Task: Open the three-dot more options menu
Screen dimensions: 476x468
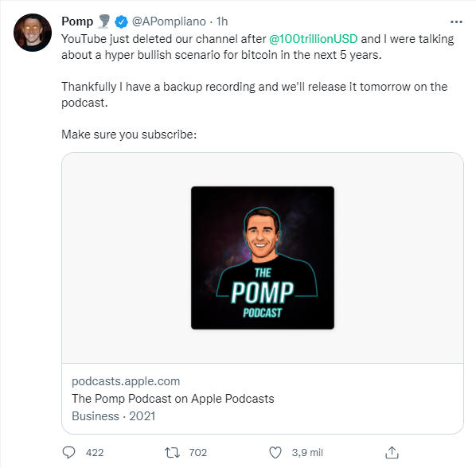Action: coord(456,21)
